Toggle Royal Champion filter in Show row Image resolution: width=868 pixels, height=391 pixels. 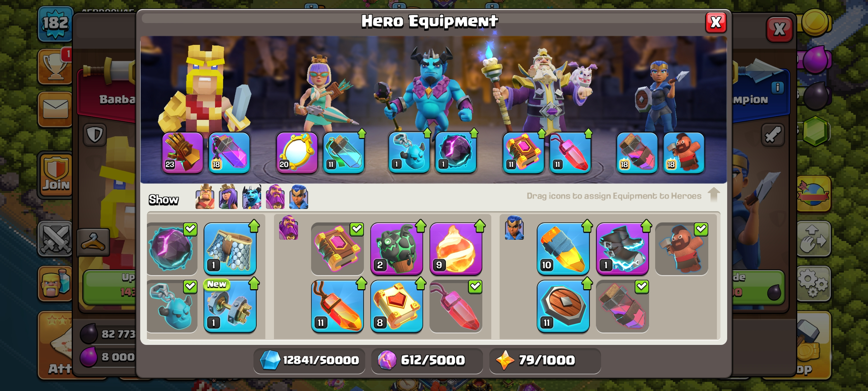pos(299,197)
